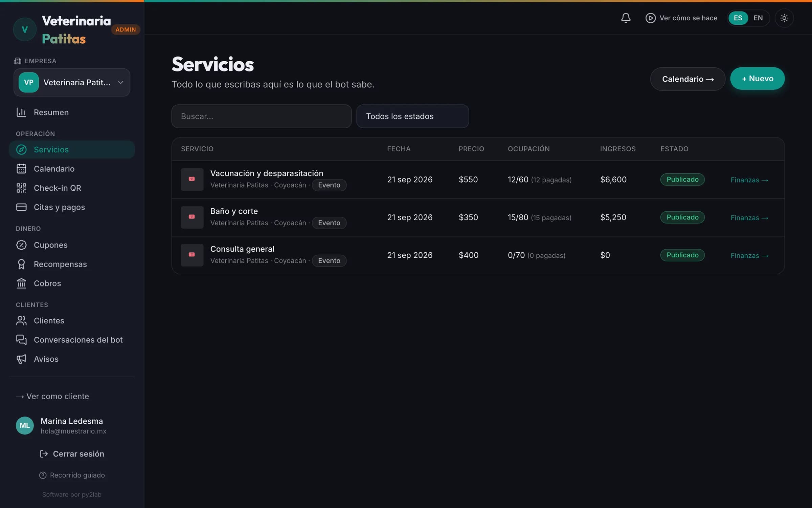The image size is (812, 508).
Task: Open Finanzas for Baño y corte
Action: pyautogui.click(x=749, y=218)
